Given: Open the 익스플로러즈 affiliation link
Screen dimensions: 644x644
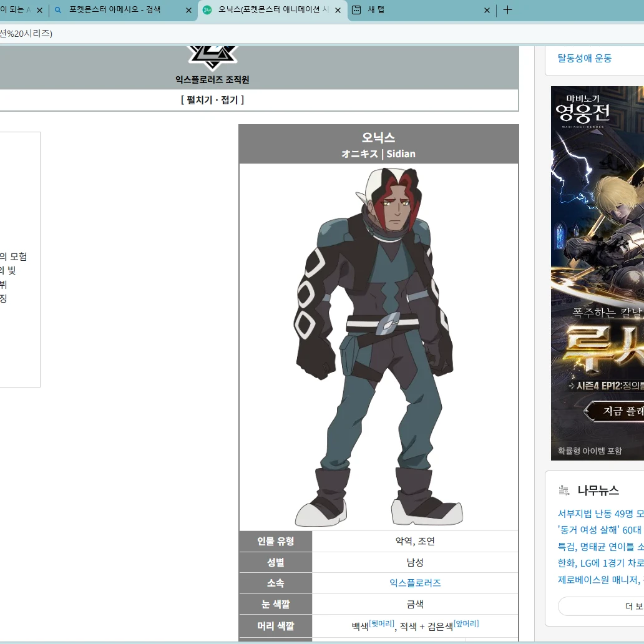Looking at the screenshot, I should click(x=415, y=583).
